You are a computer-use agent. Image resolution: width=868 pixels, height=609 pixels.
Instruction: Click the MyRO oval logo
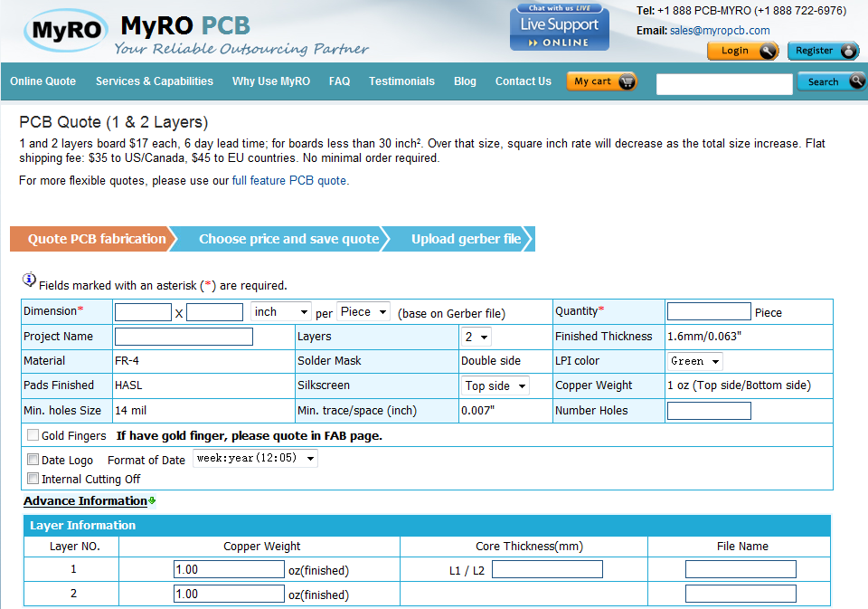[x=66, y=31]
